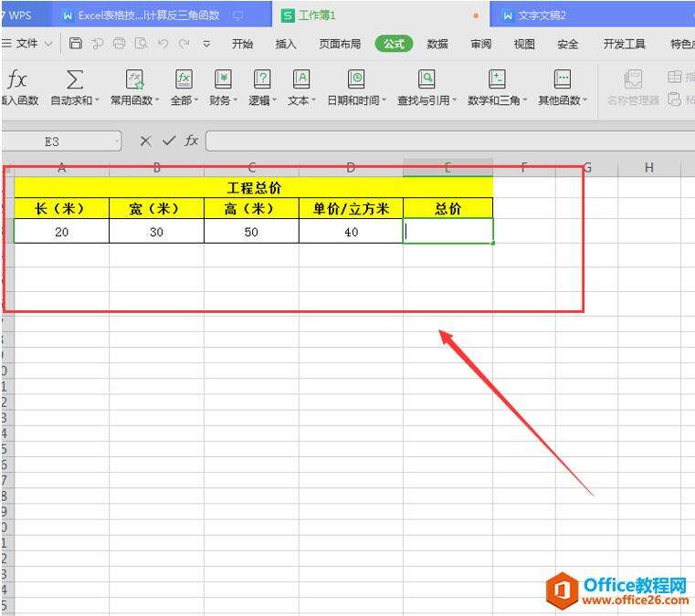Click the Save icon in quick toolbar
Screen dimensions: 695x616
[x=76, y=44]
